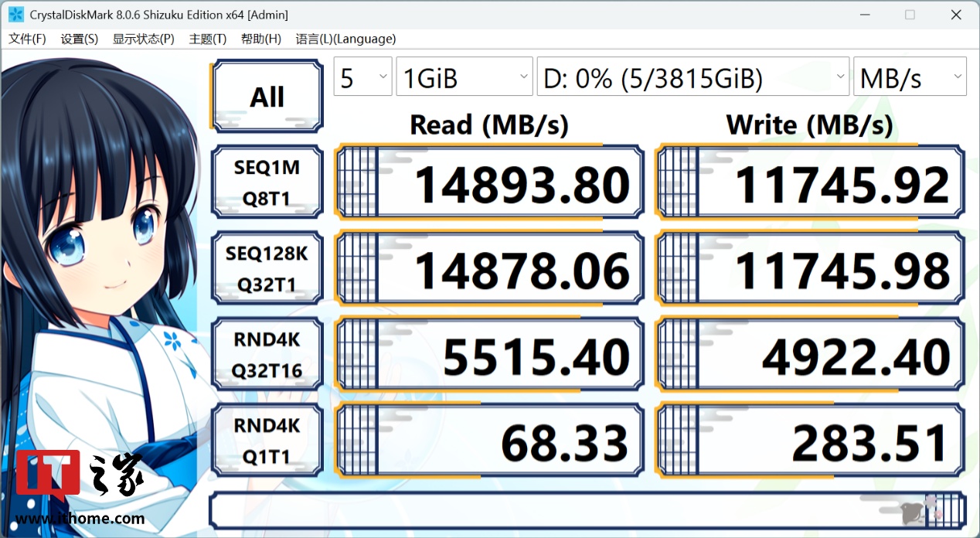Open the 设置(S) settings menu
Image resolution: width=980 pixels, height=538 pixels.
coord(80,39)
